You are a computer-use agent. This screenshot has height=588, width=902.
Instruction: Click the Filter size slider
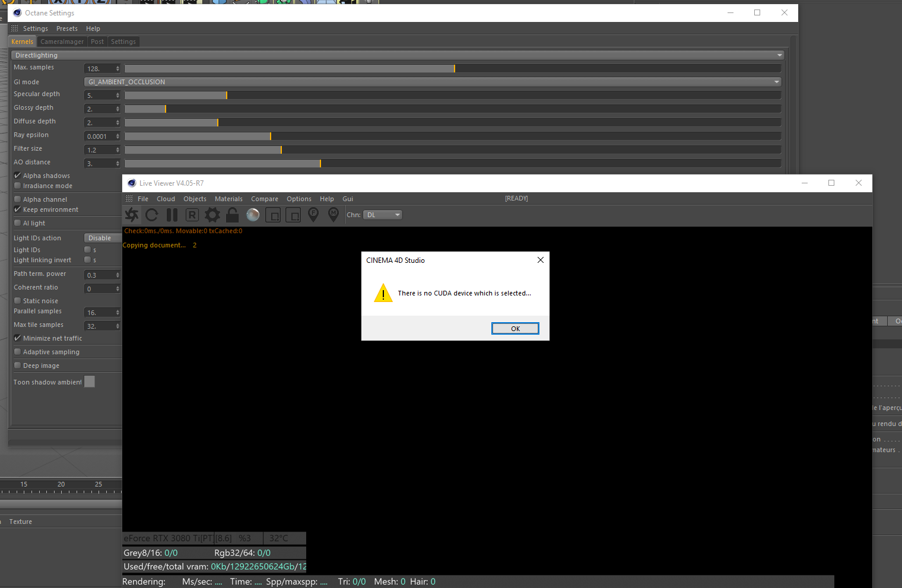point(453,150)
